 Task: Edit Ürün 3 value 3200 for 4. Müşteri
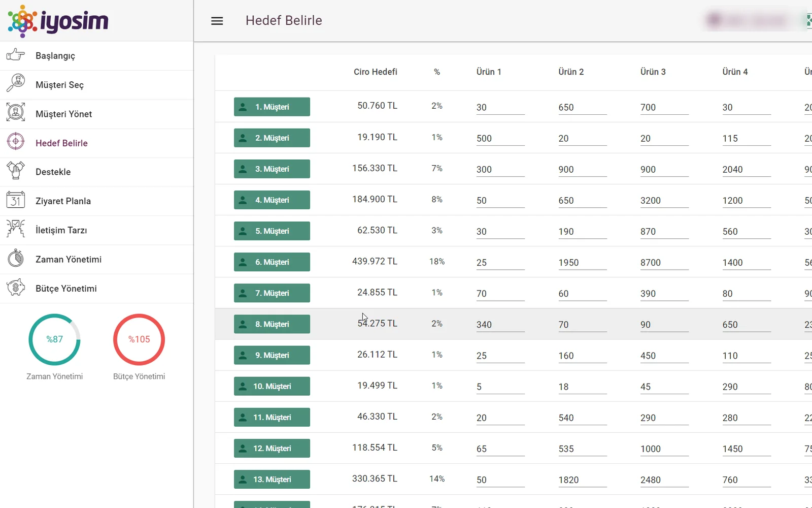tap(664, 201)
